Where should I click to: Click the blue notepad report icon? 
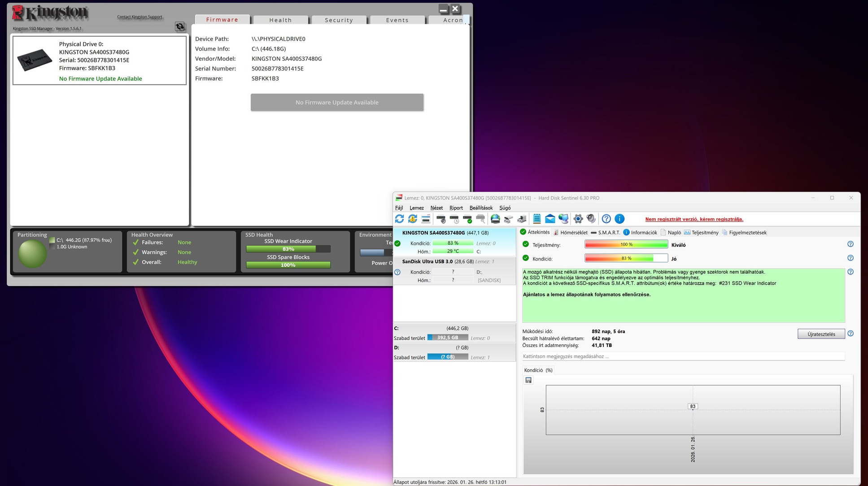537,219
